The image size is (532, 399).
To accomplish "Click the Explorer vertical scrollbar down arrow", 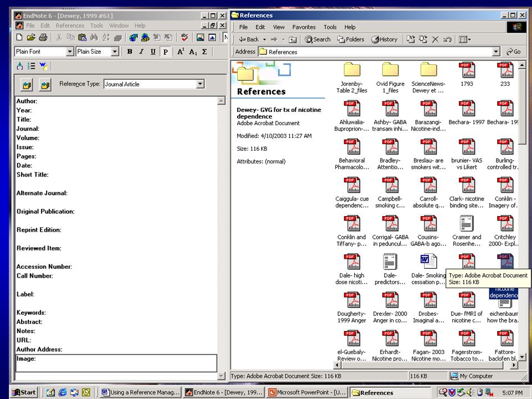I will click(522, 357).
